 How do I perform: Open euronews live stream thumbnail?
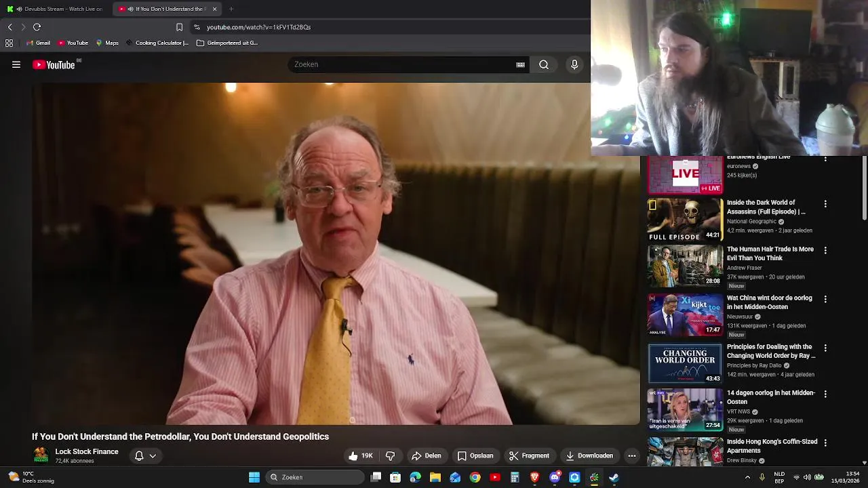tap(685, 174)
